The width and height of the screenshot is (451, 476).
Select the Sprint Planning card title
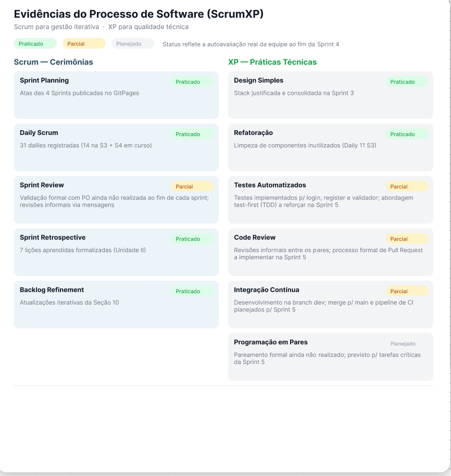[44, 80]
